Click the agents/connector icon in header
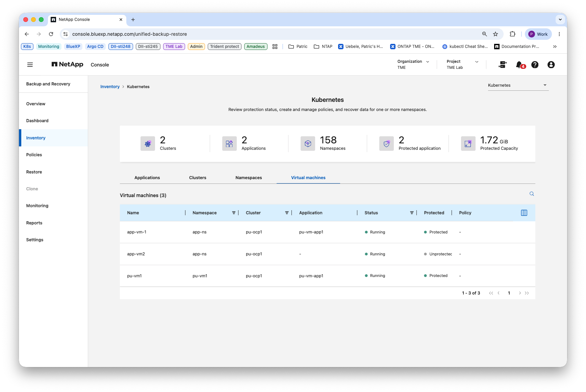The width and height of the screenshot is (586, 392). [503, 65]
